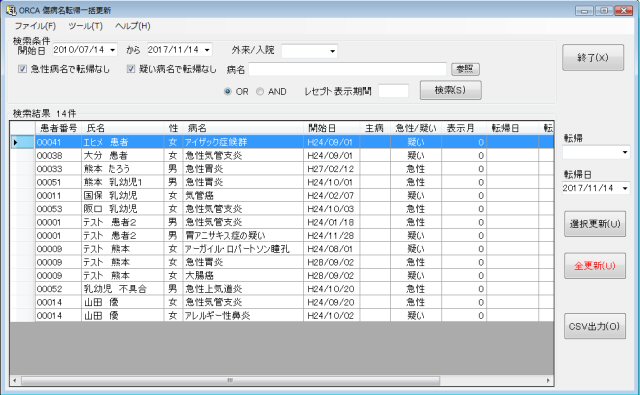
Task: Click the 患者番号 column header
Action: pyautogui.click(x=58, y=128)
